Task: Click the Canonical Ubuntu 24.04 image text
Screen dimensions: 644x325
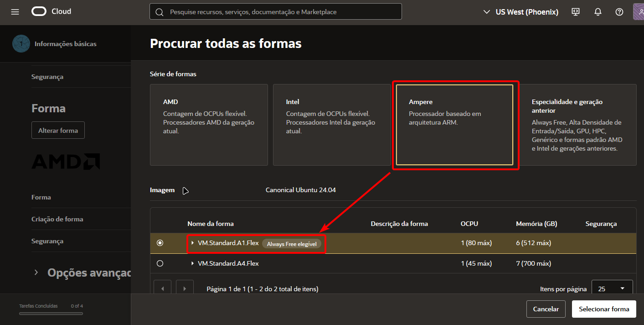Action: point(301,190)
